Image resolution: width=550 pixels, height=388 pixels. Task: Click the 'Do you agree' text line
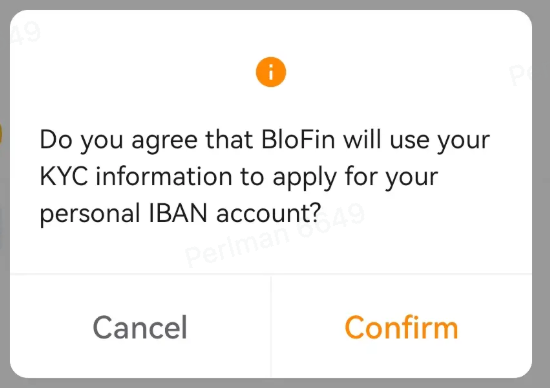265,140
